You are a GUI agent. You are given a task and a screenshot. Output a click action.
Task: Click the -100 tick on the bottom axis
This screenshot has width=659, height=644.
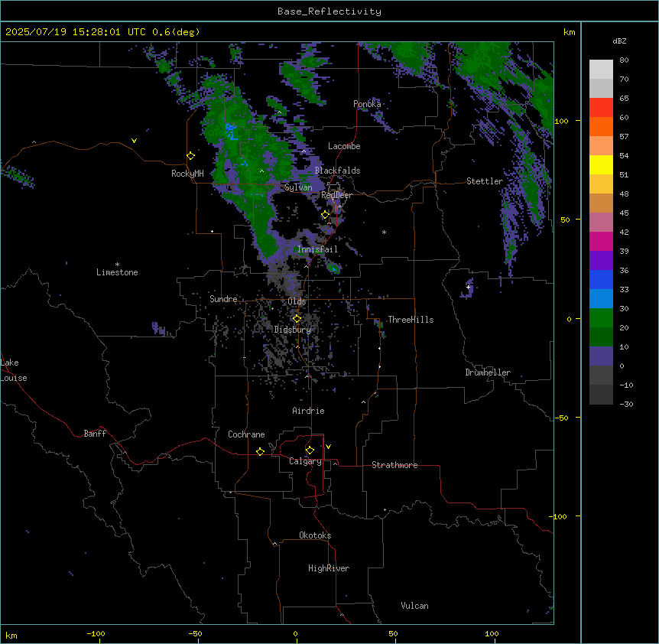pyautogui.click(x=96, y=634)
